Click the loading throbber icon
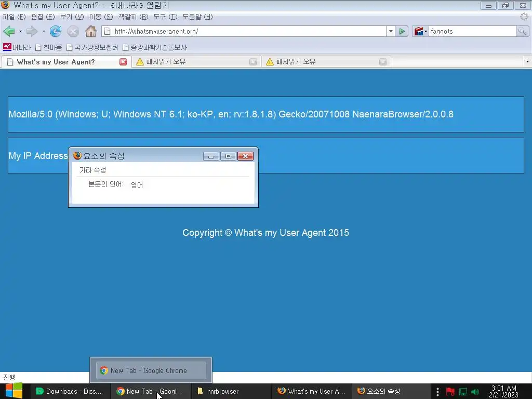 [524, 17]
